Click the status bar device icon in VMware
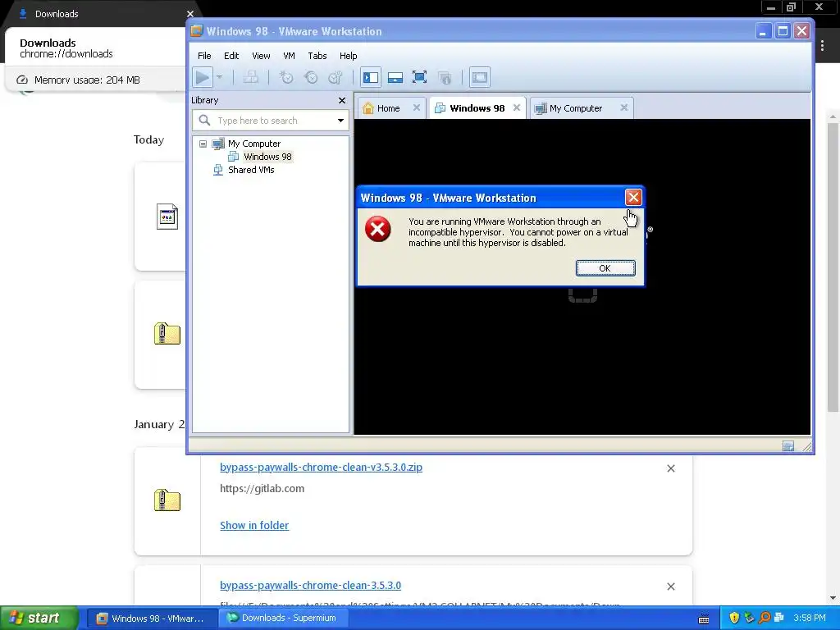840x630 pixels. coord(788,446)
